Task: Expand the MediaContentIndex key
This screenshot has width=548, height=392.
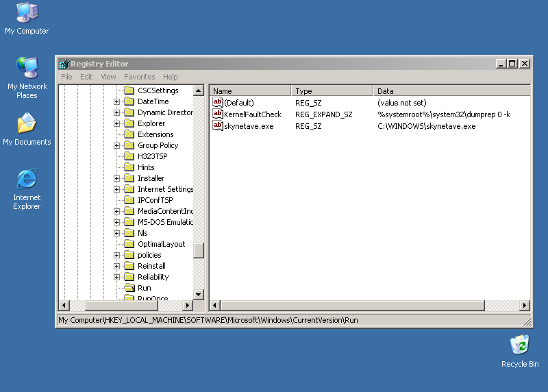Action: [116, 211]
